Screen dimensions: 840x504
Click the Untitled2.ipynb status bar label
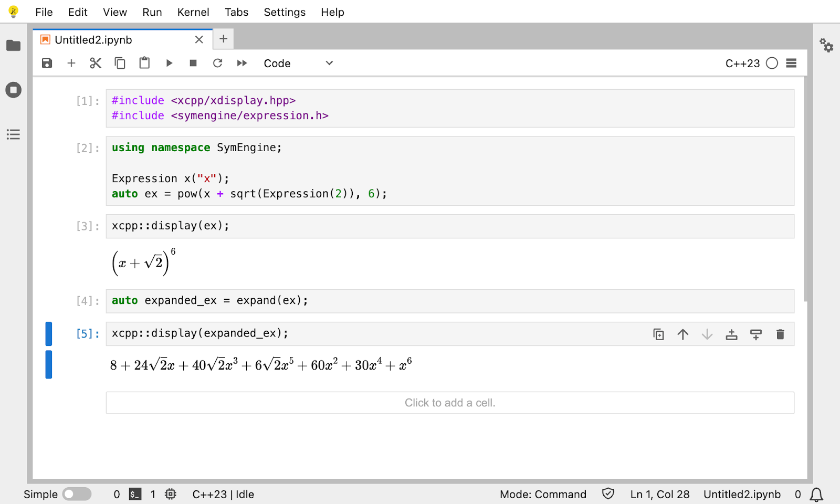click(742, 494)
